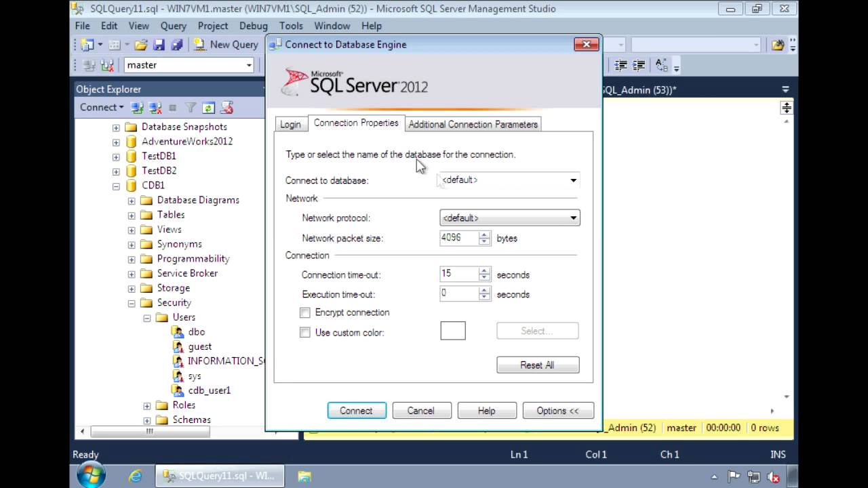Click the Find in Files folder icon
Viewport: 868px width, 488px height.
778,45
